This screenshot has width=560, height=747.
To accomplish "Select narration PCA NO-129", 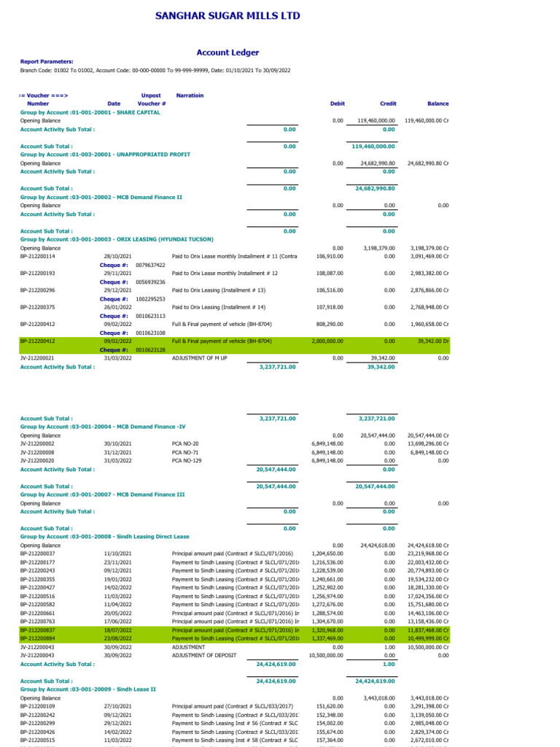I will tap(187, 461).
